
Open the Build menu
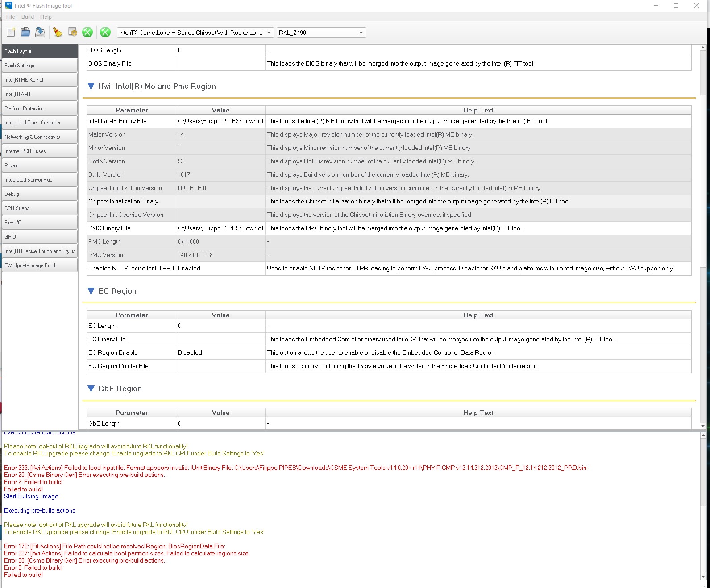coord(28,17)
